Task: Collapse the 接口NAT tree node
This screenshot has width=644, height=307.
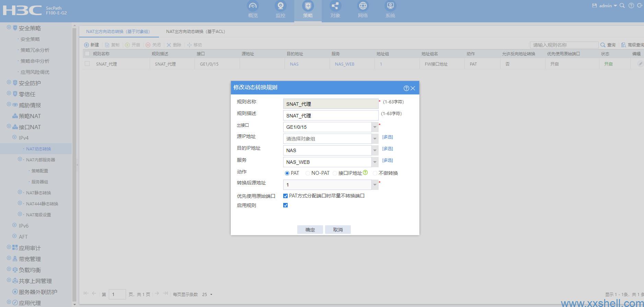Action: pos(9,126)
